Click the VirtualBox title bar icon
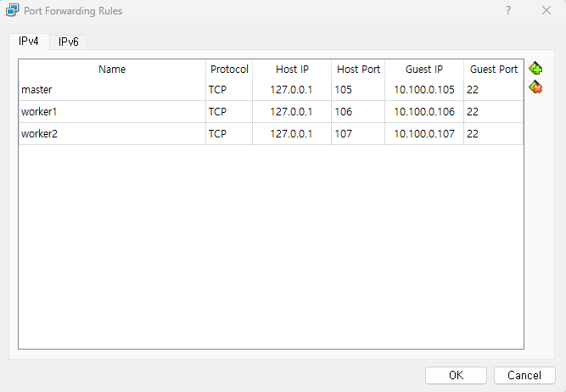Screen dimensions: 566x392 12,10
